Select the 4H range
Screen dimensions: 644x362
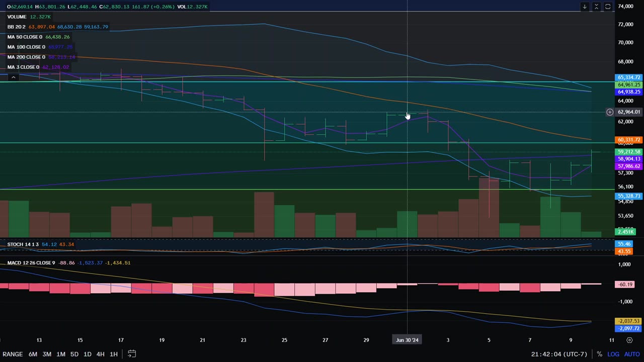click(100, 354)
